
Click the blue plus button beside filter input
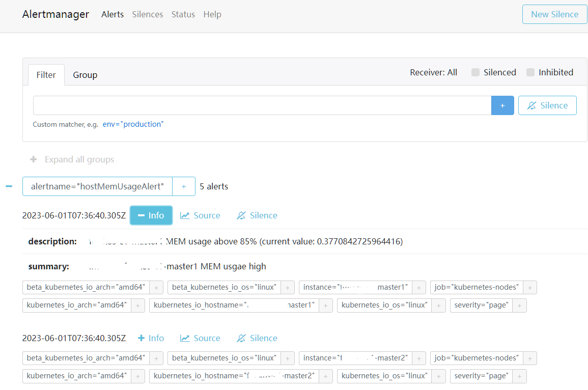coord(502,105)
